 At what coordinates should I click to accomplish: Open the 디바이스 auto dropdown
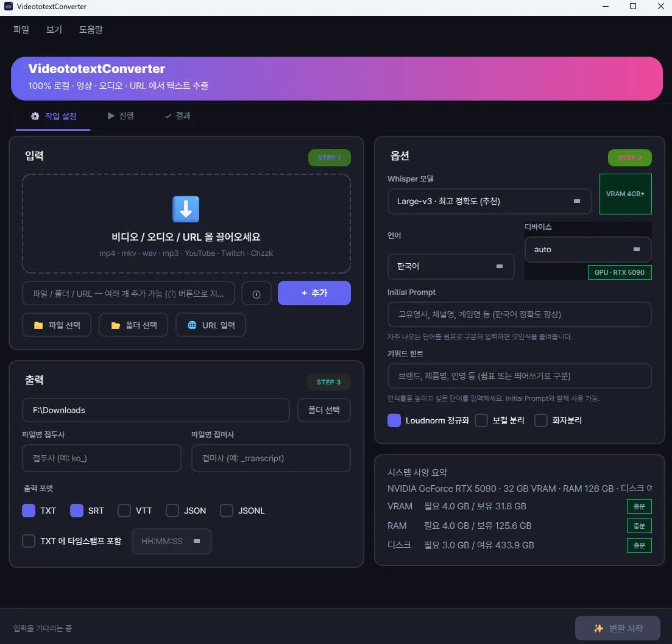587,249
